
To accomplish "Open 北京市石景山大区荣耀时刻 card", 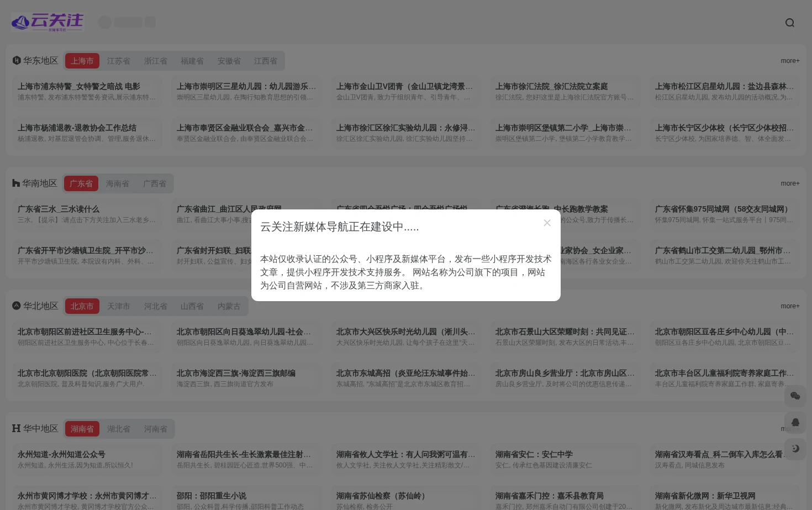I will pos(565,337).
